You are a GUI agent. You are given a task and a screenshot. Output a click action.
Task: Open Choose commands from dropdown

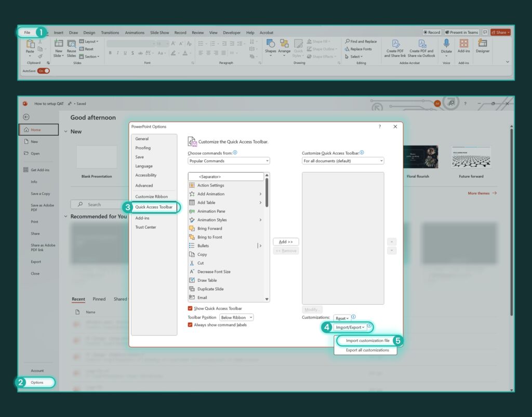[x=229, y=161]
